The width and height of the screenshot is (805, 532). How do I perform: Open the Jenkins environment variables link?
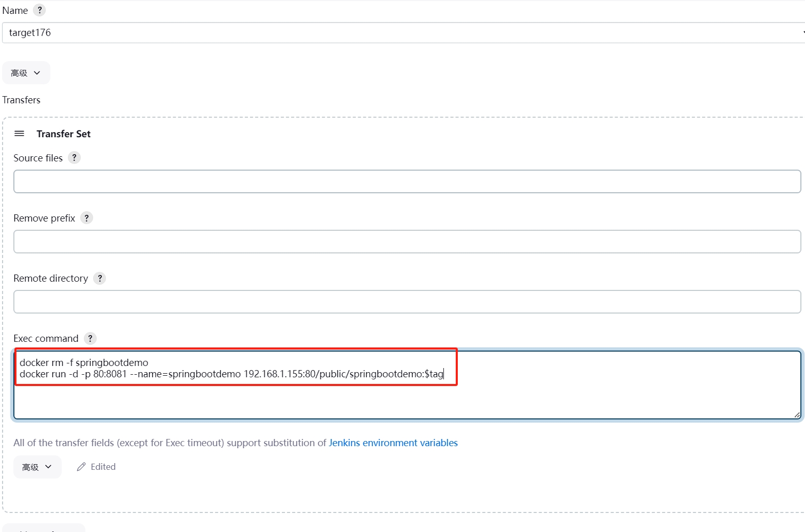393,443
